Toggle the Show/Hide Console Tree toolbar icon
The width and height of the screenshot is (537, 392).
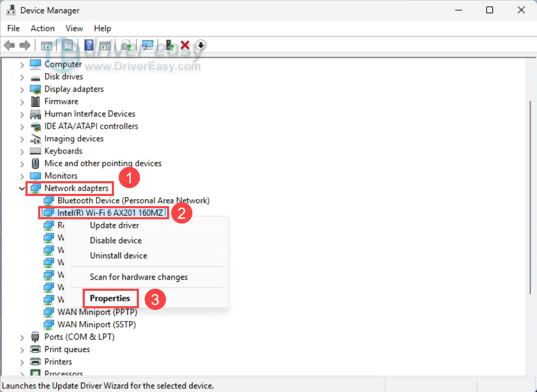[x=46, y=45]
